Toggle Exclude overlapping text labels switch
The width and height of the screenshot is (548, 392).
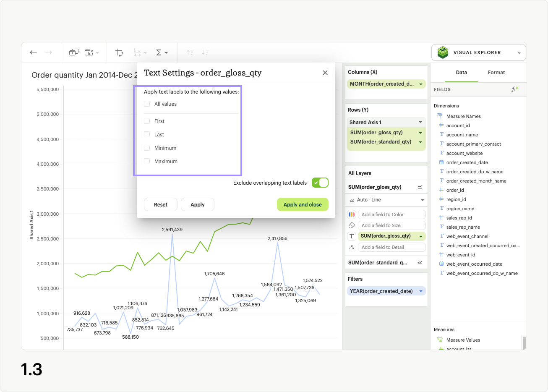click(320, 183)
